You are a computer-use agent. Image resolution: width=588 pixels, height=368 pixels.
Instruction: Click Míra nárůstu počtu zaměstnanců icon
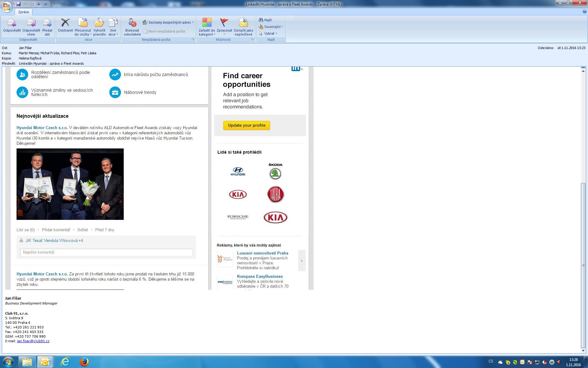(115, 75)
